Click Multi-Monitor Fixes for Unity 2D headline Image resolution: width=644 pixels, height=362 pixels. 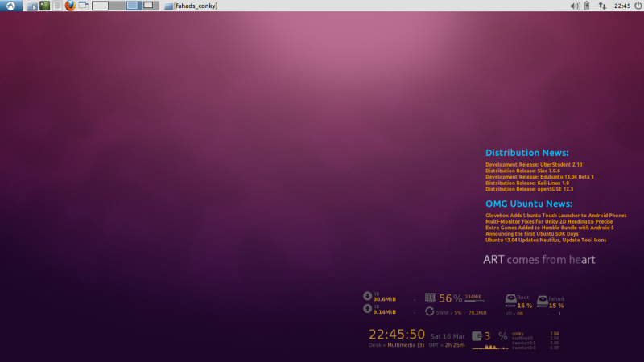549,222
